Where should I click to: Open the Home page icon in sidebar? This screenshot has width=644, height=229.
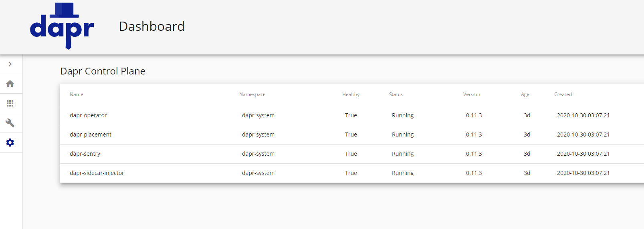pyautogui.click(x=10, y=84)
